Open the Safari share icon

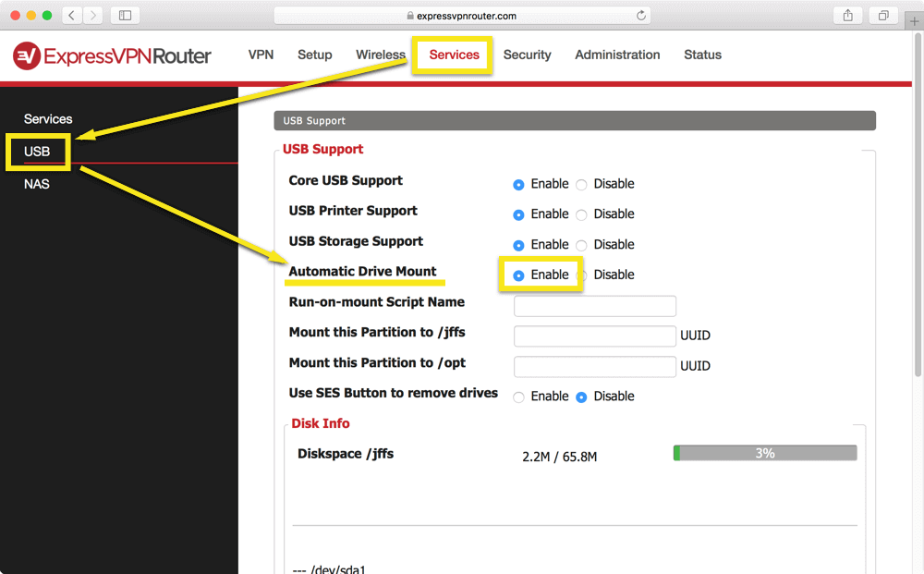(x=848, y=16)
